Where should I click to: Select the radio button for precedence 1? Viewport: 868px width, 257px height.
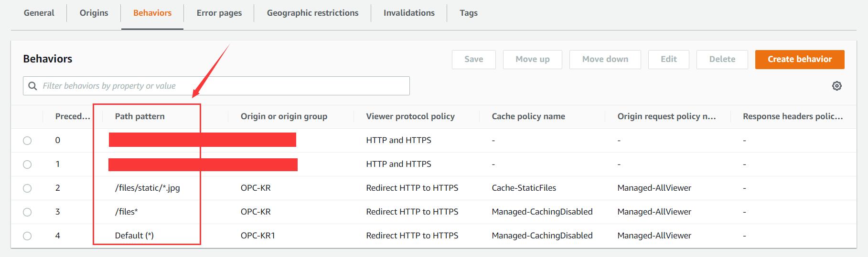point(27,164)
